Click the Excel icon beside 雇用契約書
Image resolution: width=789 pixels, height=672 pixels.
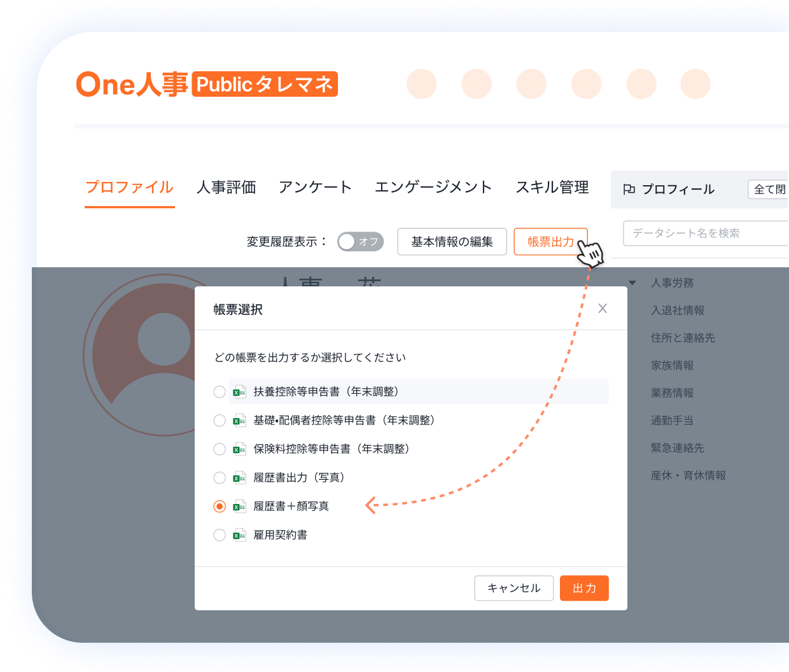239,535
